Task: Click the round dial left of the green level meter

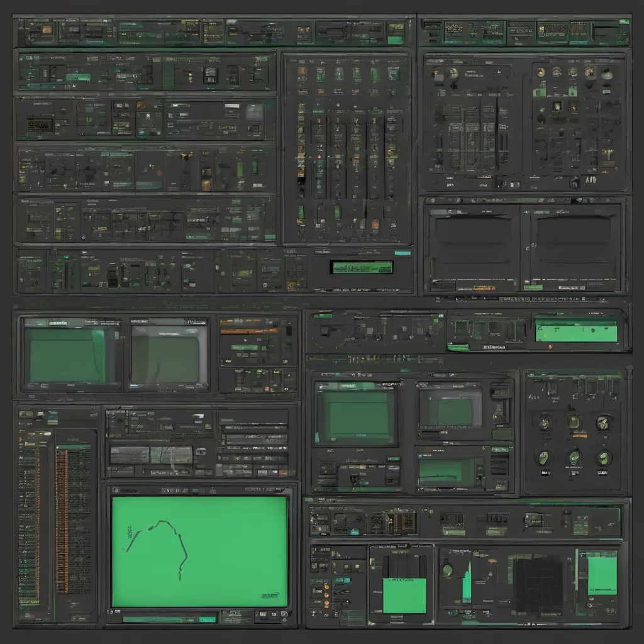Action: 447,570
